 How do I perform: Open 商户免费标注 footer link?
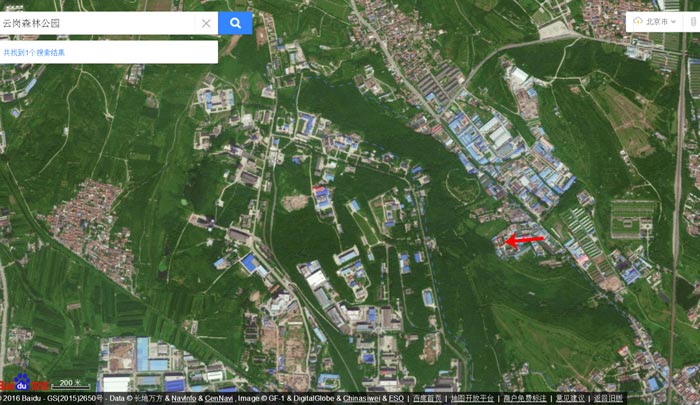(x=526, y=398)
